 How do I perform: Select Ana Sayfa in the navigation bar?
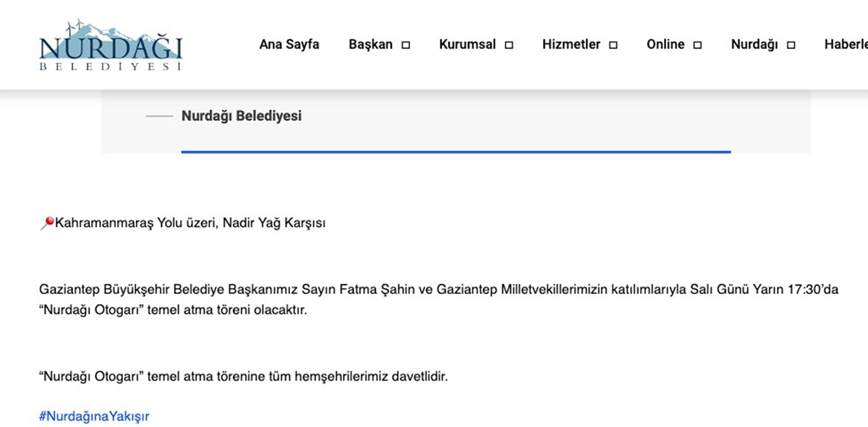289,44
